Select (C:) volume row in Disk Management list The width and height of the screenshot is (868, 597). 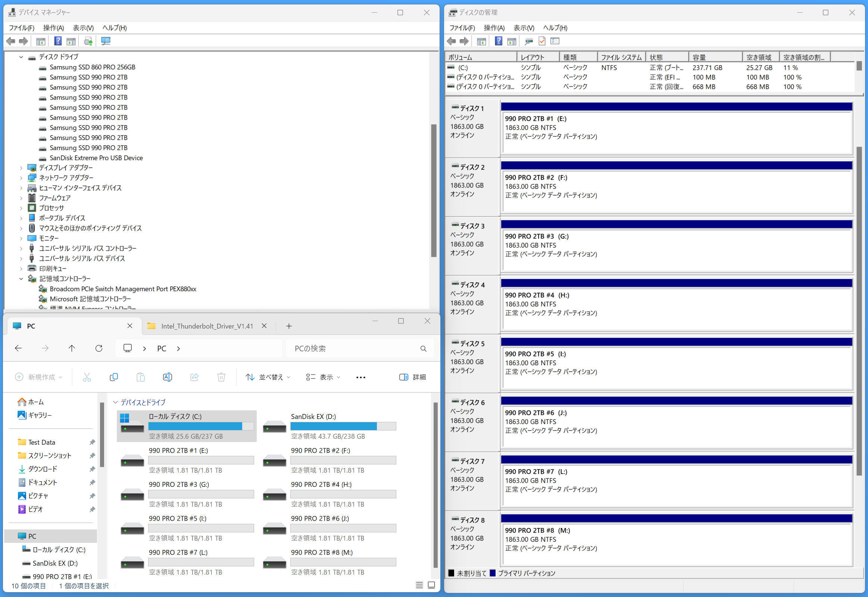[650, 68]
